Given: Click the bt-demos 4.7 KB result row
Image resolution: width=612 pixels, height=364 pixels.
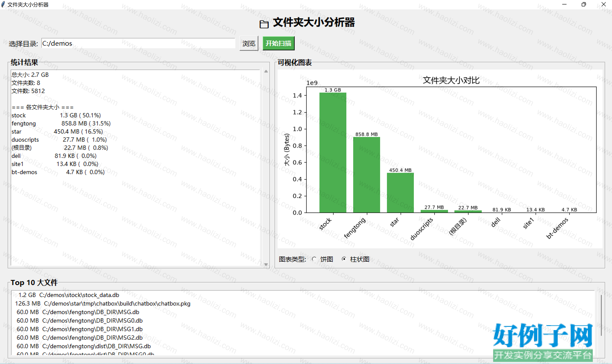Looking at the screenshot, I should point(58,172).
